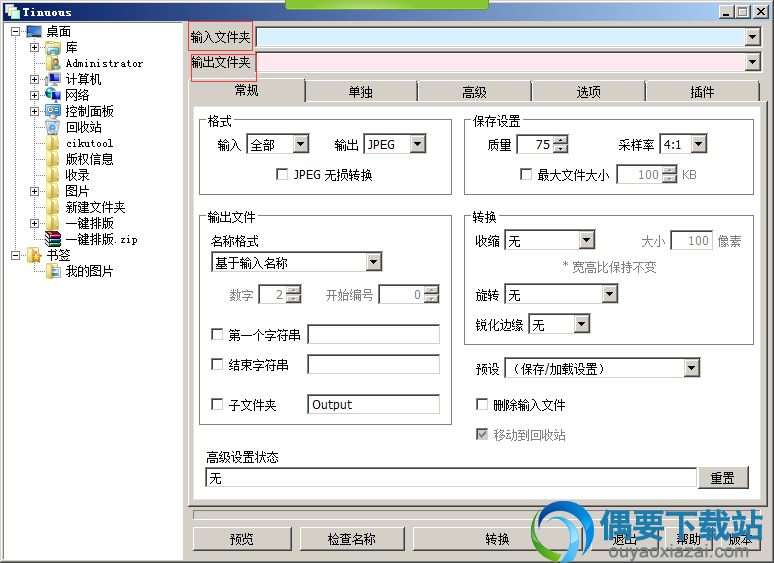Decrease the 质量 spinner value
The height and width of the screenshot is (563, 774).
pos(560,149)
